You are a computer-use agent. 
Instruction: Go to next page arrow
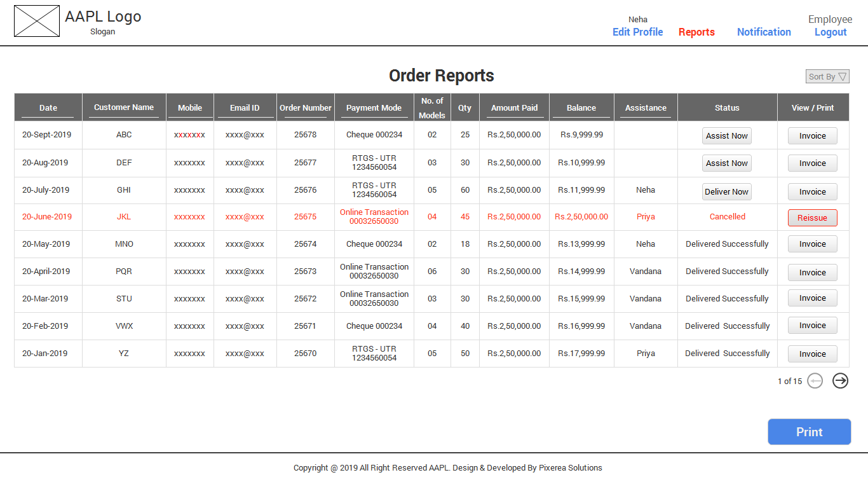(841, 381)
